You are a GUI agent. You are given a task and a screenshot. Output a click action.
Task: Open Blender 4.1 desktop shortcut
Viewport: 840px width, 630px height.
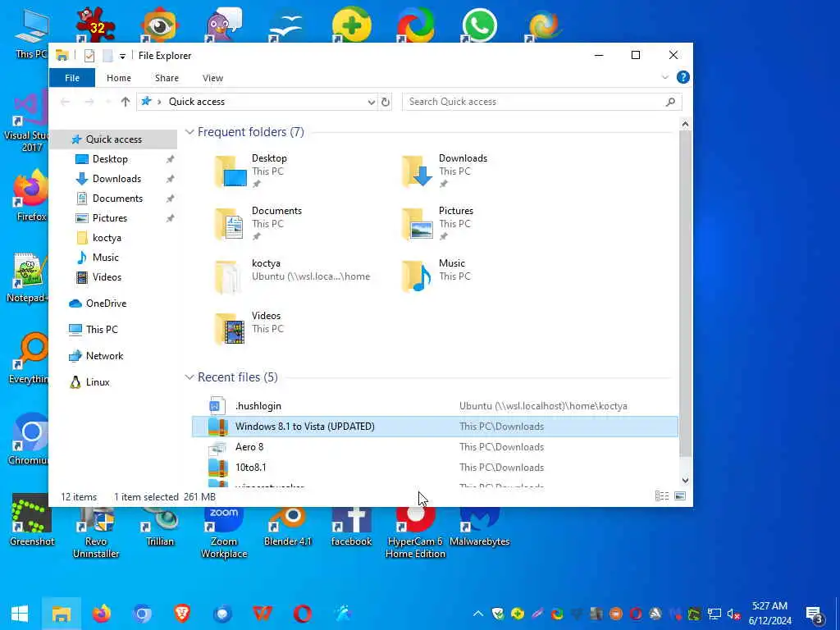(x=288, y=527)
